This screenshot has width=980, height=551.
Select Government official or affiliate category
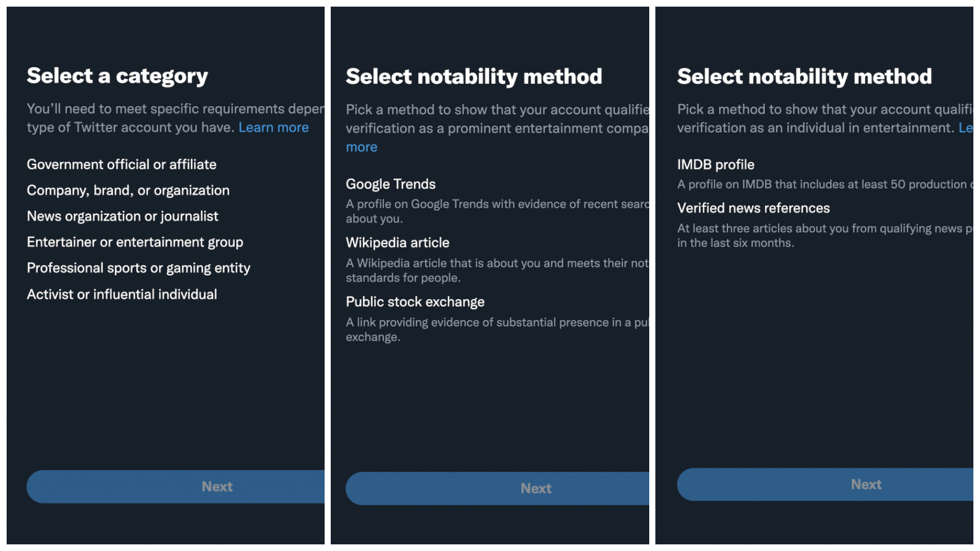tap(121, 164)
